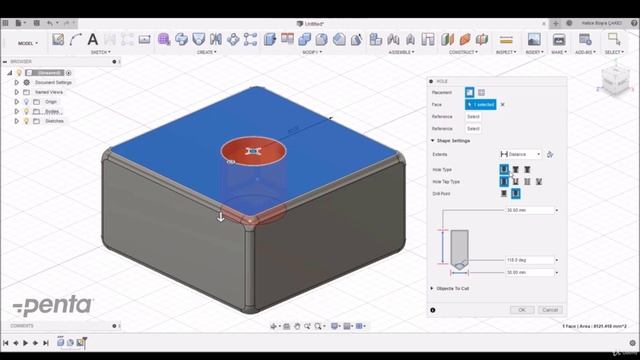
Task: Open the INSPECT menu
Action: pos(506,52)
